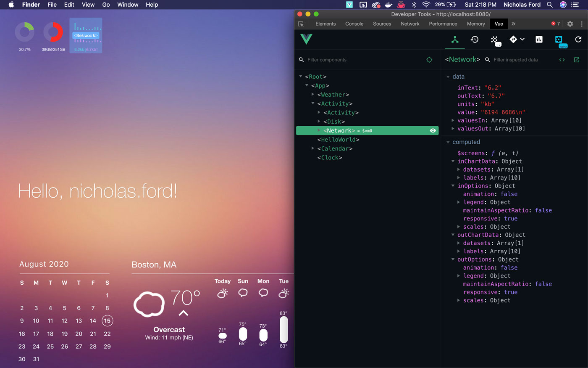Viewport: 588px width, 368px height.
Task: Click the DevTools inspect element cursor icon
Action: (x=301, y=24)
